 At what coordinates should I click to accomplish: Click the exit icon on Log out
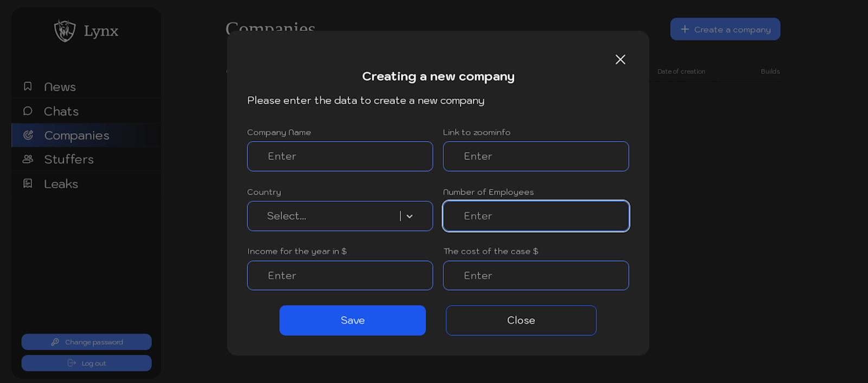click(x=72, y=363)
